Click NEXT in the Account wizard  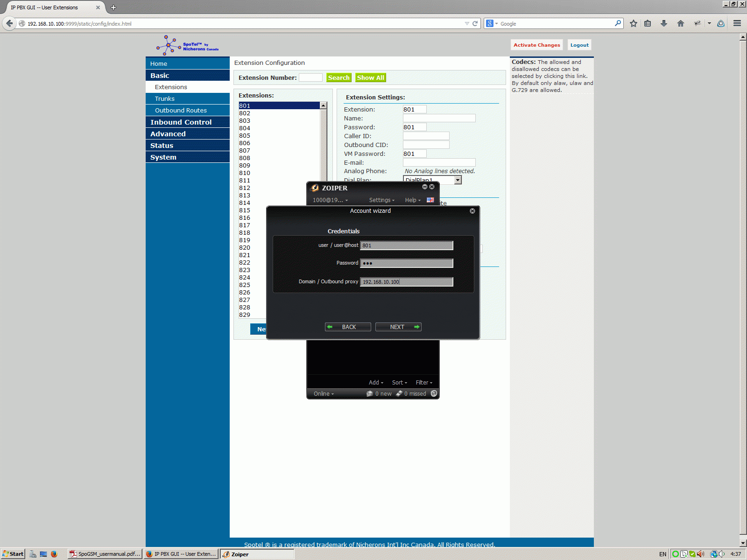[x=398, y=327]
